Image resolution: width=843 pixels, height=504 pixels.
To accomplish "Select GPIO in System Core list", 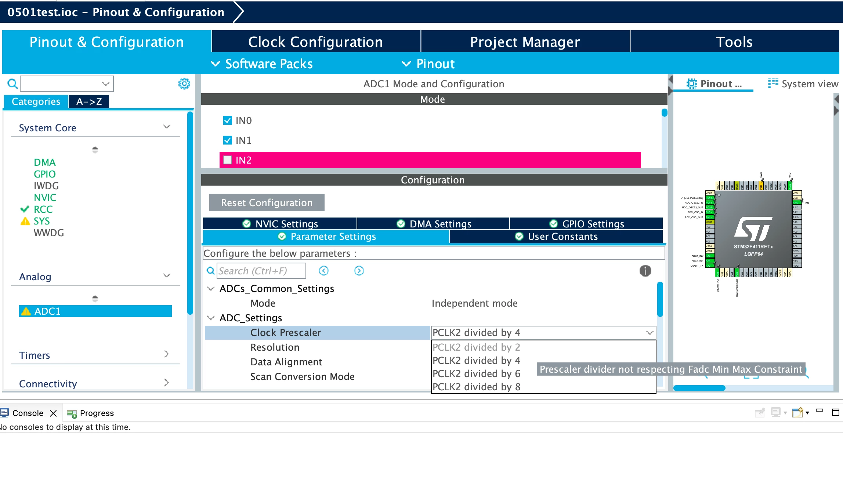I will 45,174.
